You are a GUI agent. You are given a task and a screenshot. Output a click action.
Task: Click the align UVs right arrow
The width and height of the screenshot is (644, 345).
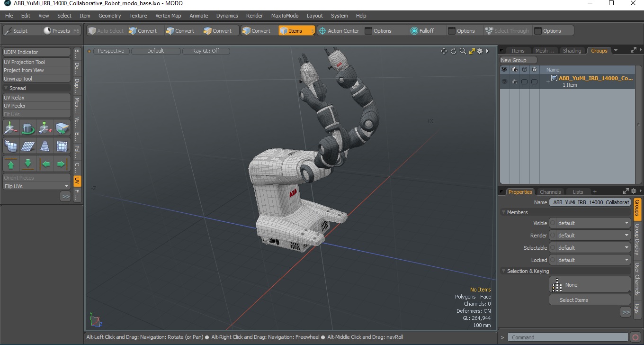(62, 164)
